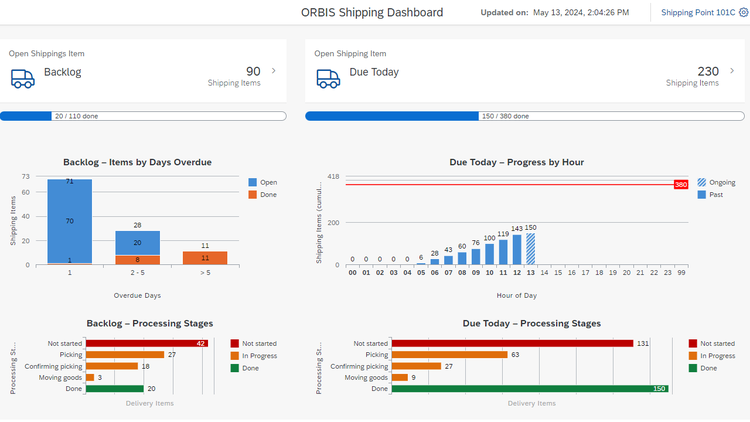Open the settings gear beside Shipping Point 101C

click(744, 12)
